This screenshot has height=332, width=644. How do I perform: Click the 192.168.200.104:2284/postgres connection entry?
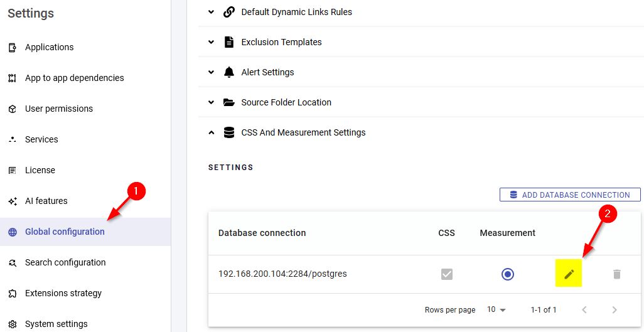(282, 274)
